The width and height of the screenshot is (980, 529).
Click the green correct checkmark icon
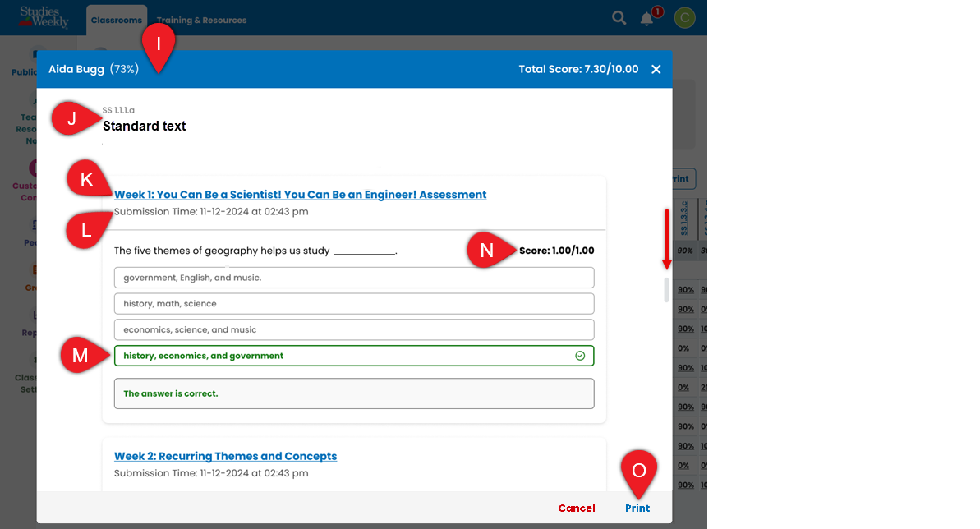pyautogui.click(x=580, y=356)
